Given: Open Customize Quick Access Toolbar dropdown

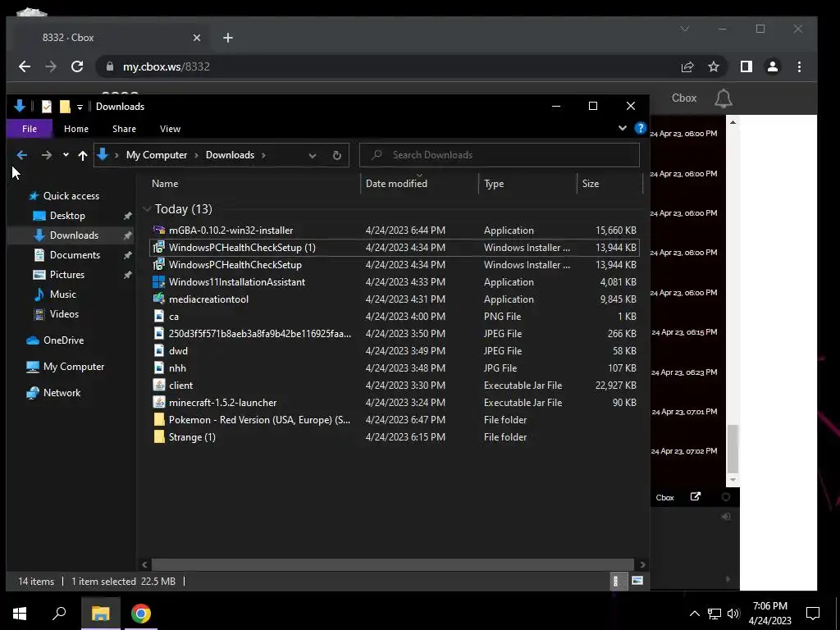Looking at the screenshot, I should 80,107.
